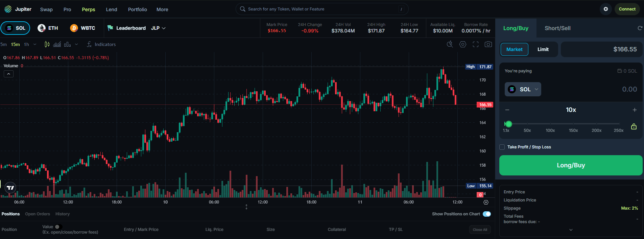Screen dimensions: 644x239
Task: Decrease leverage with minus button
Action: (507, 110)
